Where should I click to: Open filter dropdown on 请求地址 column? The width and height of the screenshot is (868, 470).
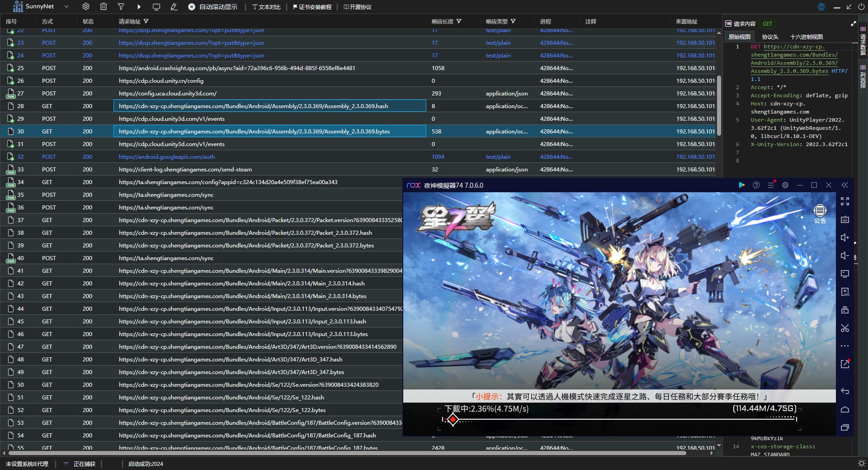pyautogui.click(x=146, y=21)
